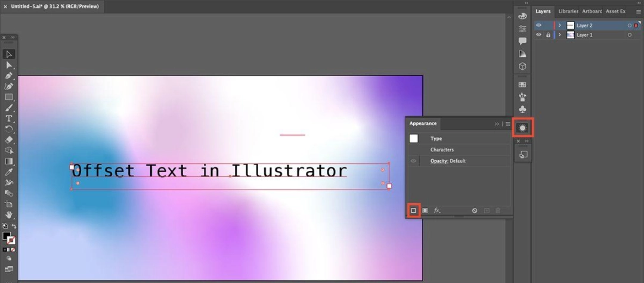
Task: Change the screen mode
Action: click(x=8, y=269)
